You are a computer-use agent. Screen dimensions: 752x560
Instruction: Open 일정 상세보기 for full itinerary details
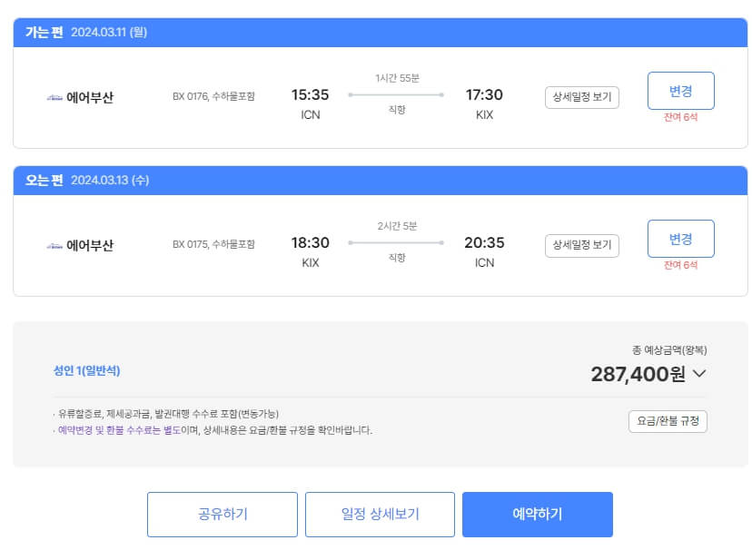pos(380,514)
